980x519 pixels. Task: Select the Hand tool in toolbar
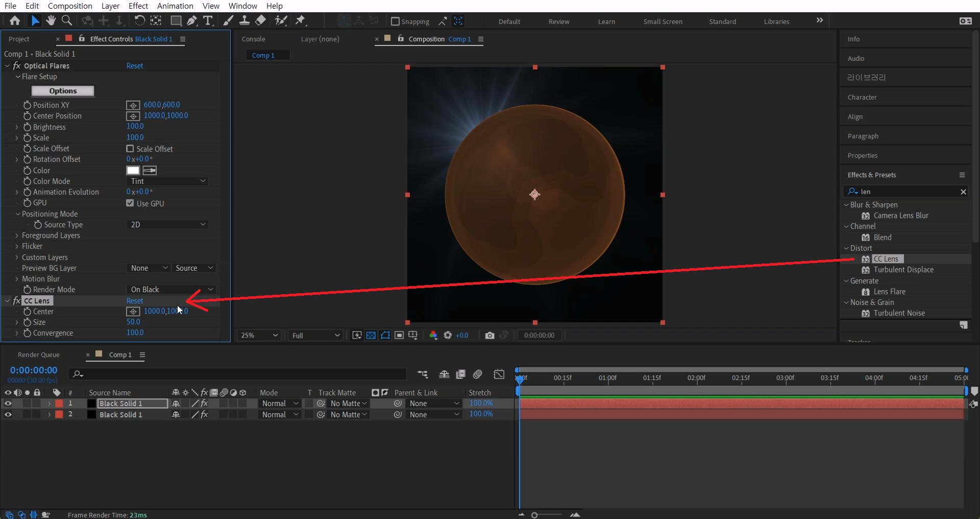pyautogui.click(x=51, y=20)
